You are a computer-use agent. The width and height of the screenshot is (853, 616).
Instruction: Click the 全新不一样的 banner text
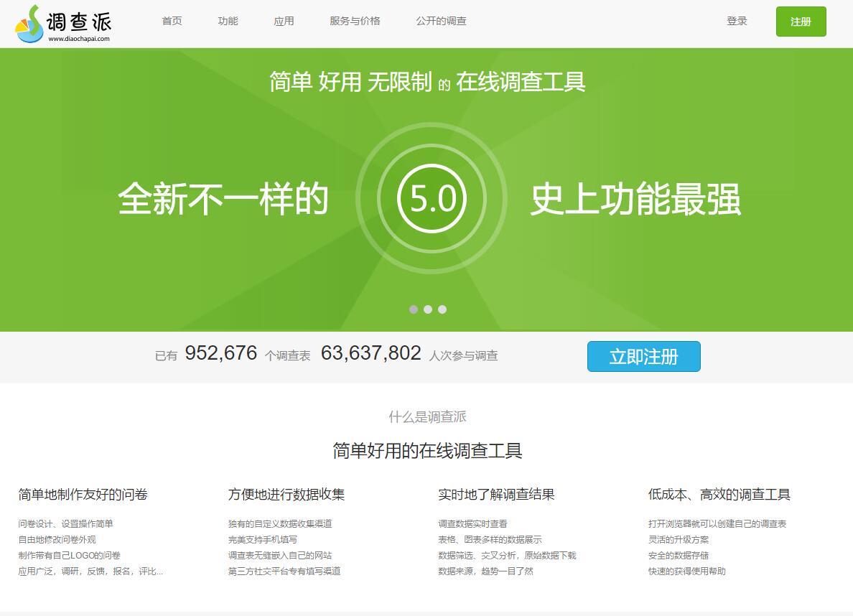tap(223, 199)
